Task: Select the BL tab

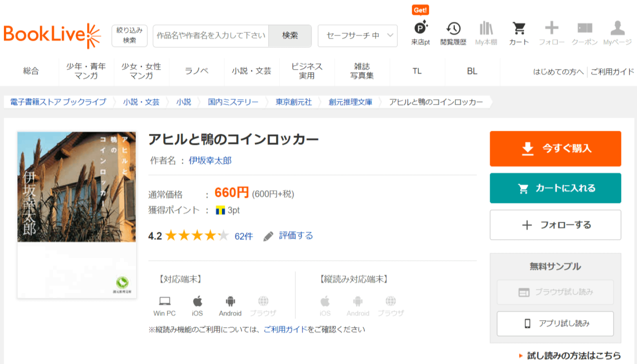Action: 472,71
